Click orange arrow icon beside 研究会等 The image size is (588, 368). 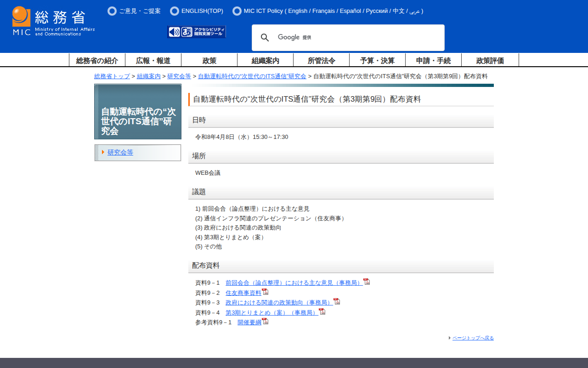click(103, 152)
